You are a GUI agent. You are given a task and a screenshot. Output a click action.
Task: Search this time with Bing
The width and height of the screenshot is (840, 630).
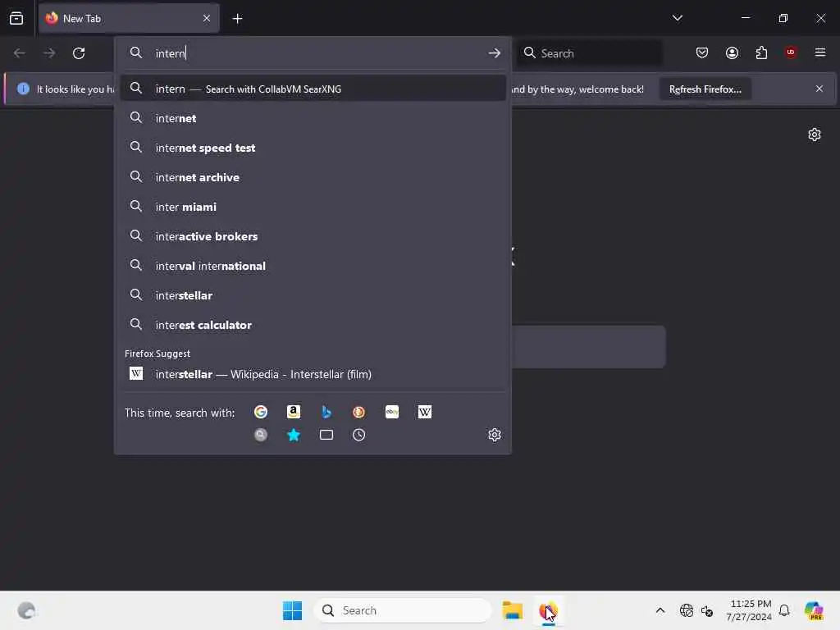tap(326, 412)
